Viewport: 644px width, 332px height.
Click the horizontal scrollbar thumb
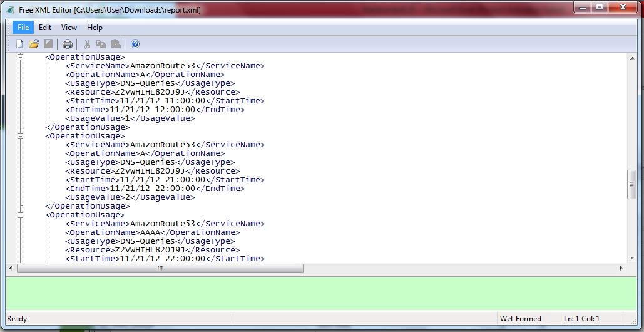click(x=160, y=268)
